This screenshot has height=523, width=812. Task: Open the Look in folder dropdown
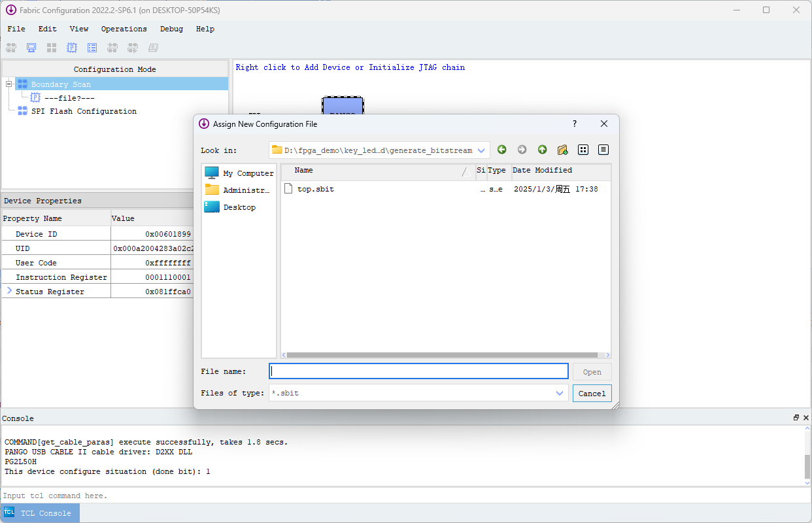[481, 150]
